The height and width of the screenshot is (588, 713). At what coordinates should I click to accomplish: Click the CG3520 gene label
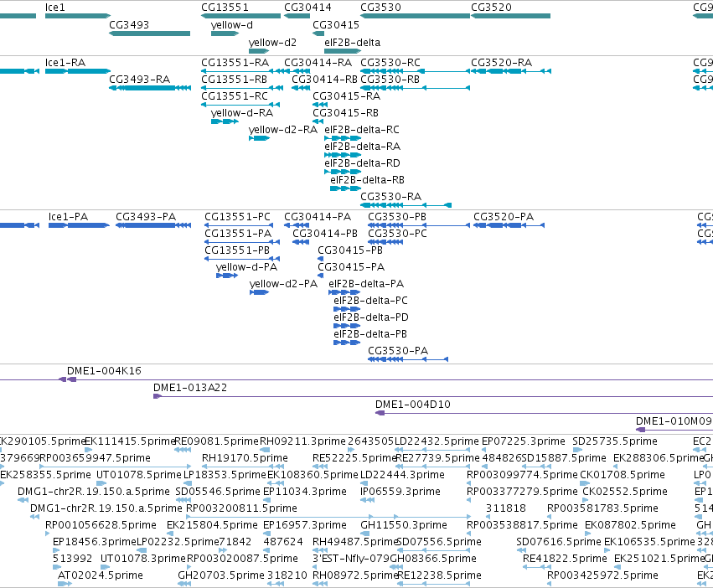(x=491, y=8)
